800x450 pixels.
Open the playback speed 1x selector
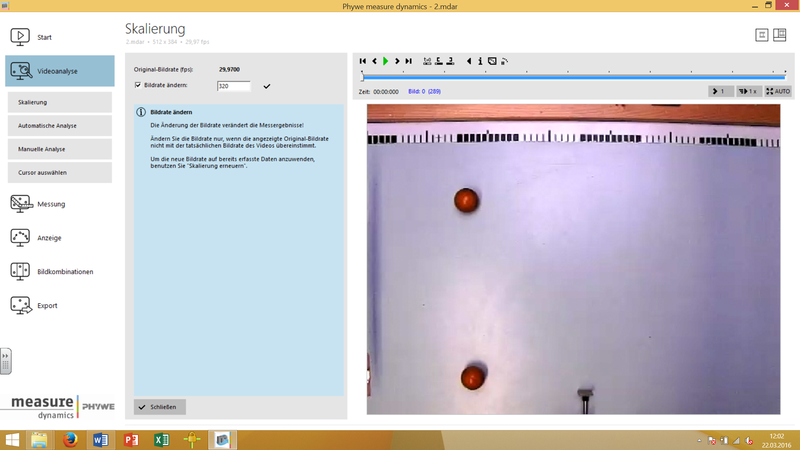(x=748, y=91)
